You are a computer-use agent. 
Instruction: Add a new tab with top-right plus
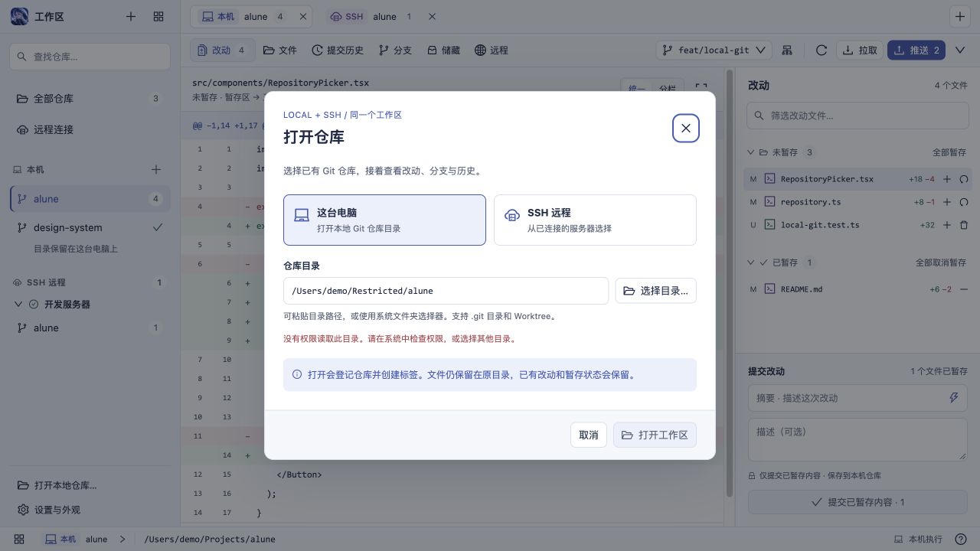(959, 16)
